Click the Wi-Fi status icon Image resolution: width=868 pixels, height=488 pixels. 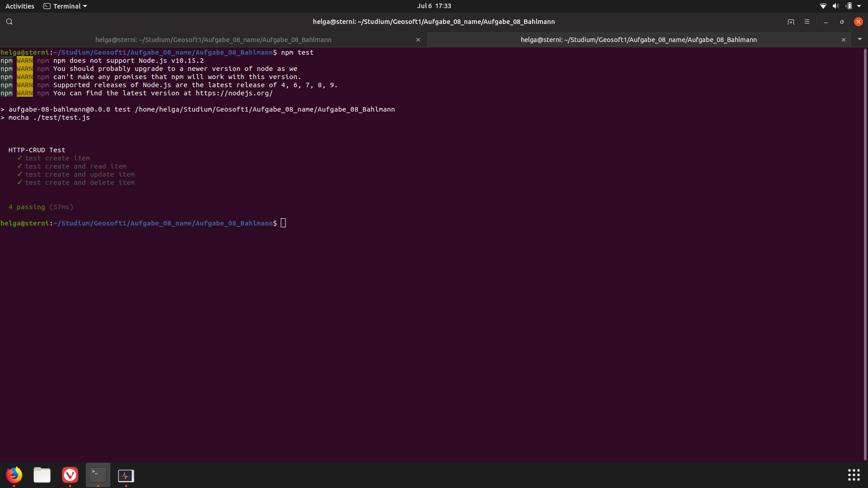click(x=823, y=6)
